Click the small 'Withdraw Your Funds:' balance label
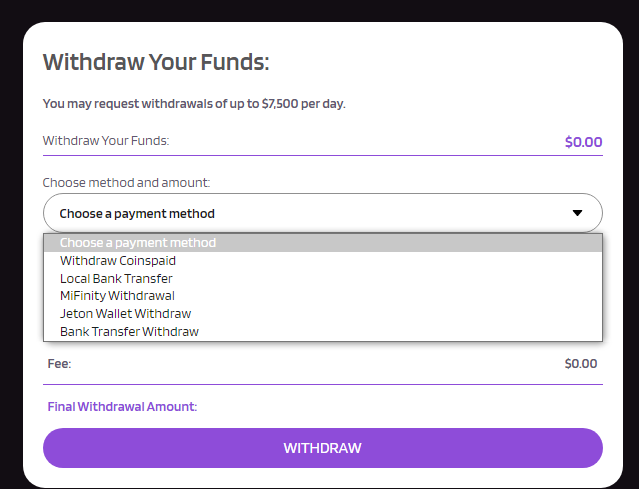This screenshot has height=489, width=639. pos(106,141)
